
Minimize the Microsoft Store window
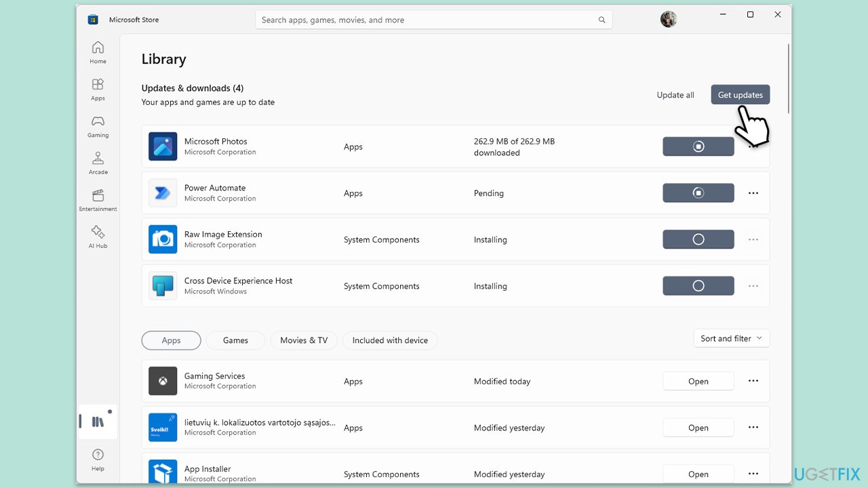tap(722, 15)
